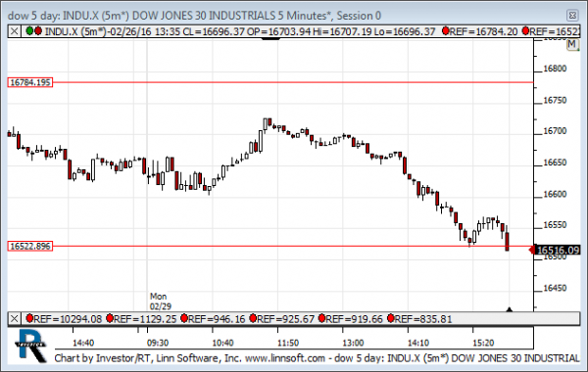Click the 16450 price scale label
Viewport: 588px width, 372px height.
pyautogui.click(x=555, y=288)
